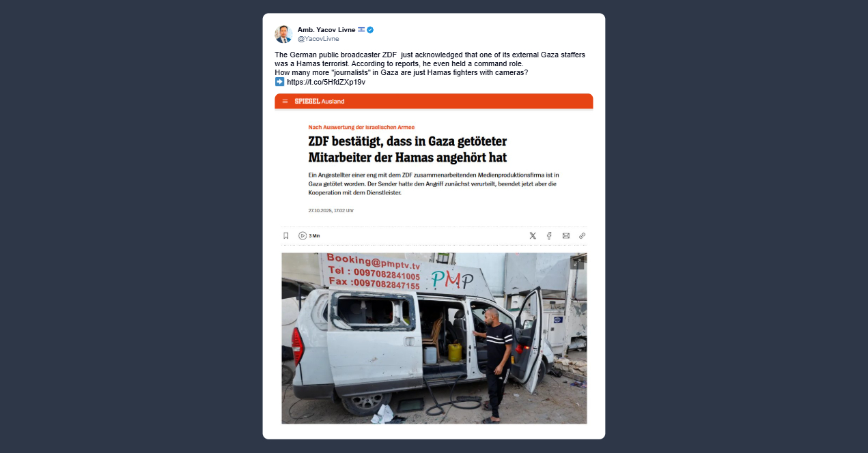This screenshot has width=868, height=453.
Task: Copy article link with chain icon
Action: coord(583,235)
